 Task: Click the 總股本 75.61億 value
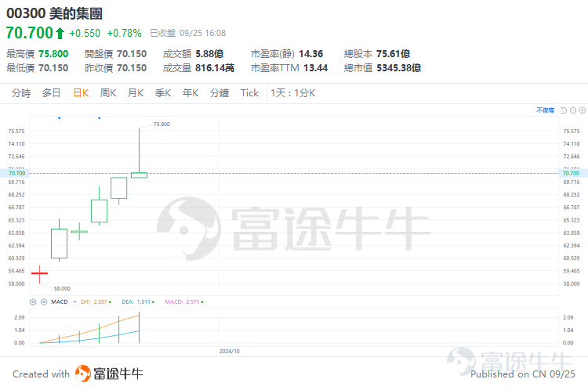[x=394, y=54]
